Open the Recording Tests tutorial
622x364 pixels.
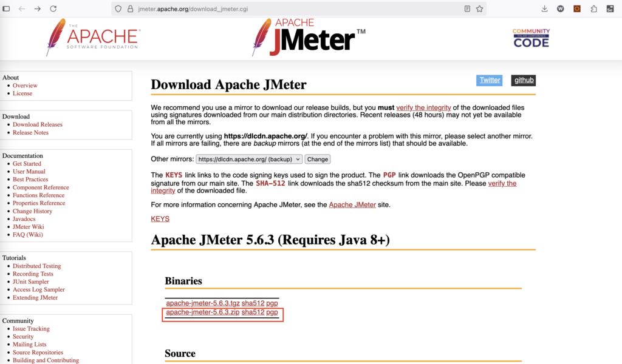[x=33, y=274]
